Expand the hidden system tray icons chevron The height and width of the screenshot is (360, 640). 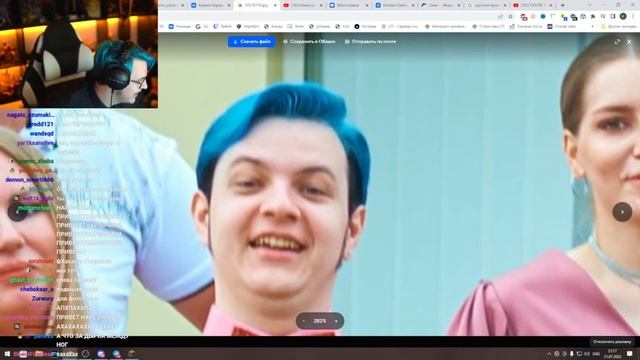click(549, 354)
